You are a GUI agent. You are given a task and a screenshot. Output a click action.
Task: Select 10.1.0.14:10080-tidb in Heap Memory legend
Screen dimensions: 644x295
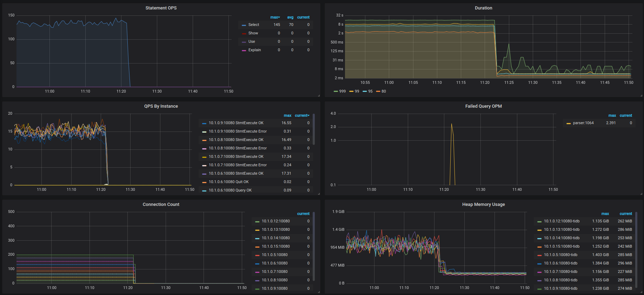click(562, 238)
